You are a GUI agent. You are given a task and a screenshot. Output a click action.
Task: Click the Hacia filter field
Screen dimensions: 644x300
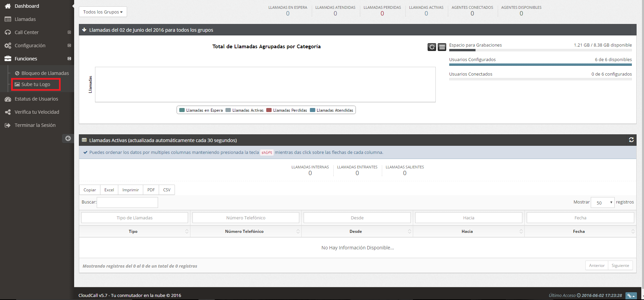[x=469, y=218]
